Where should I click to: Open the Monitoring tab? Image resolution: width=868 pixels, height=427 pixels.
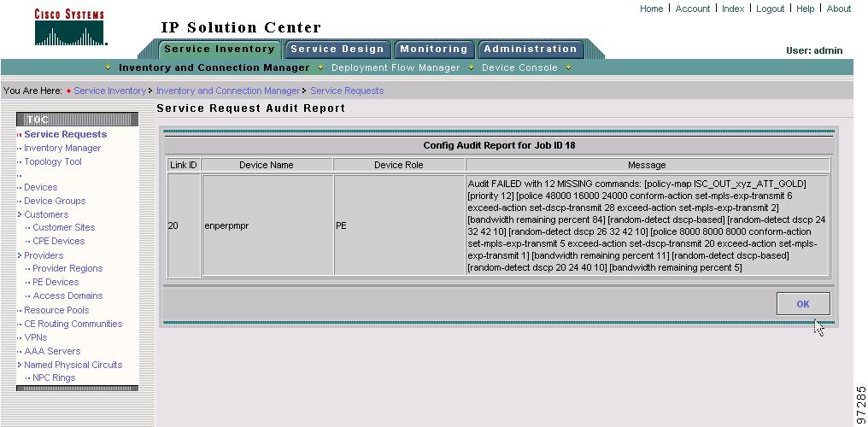(434, 49)
